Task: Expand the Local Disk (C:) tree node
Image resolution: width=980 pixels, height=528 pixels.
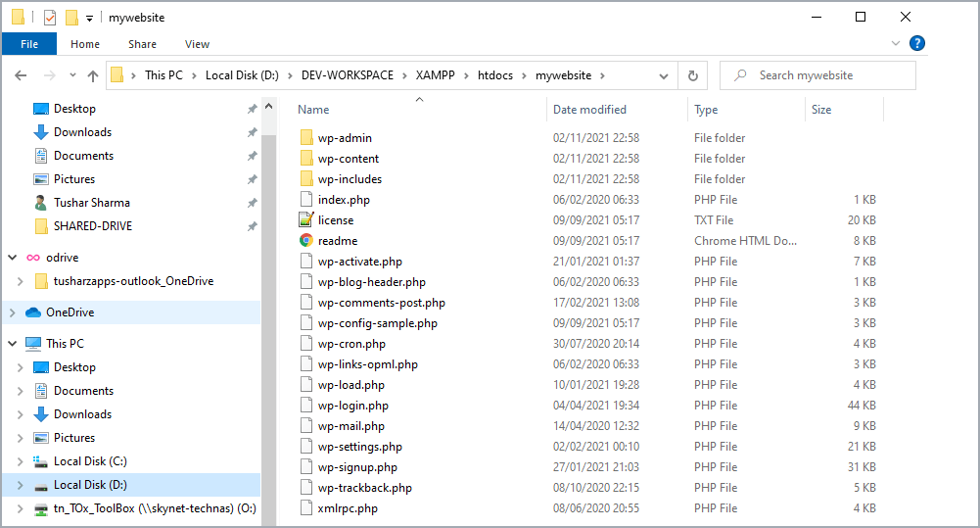Action: pos(21,461)
